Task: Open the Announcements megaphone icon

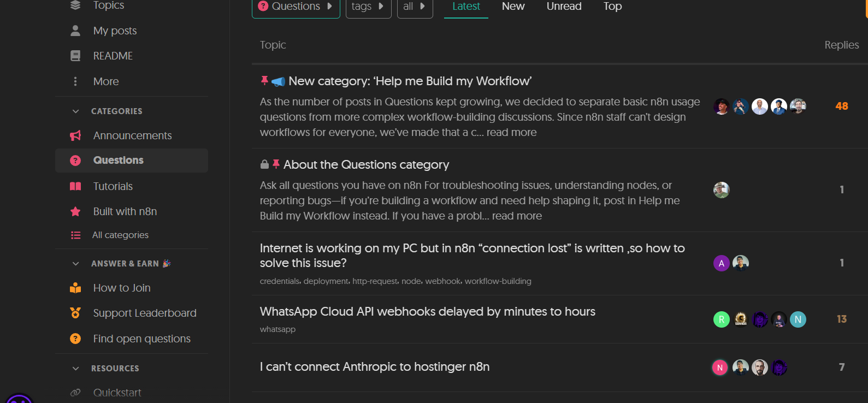Action: tap(75, 135)
